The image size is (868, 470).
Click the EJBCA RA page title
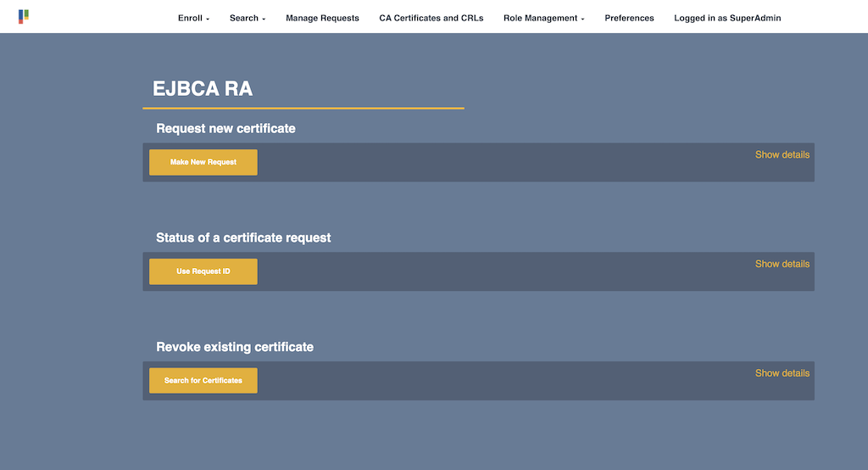(x=203, y=89)
